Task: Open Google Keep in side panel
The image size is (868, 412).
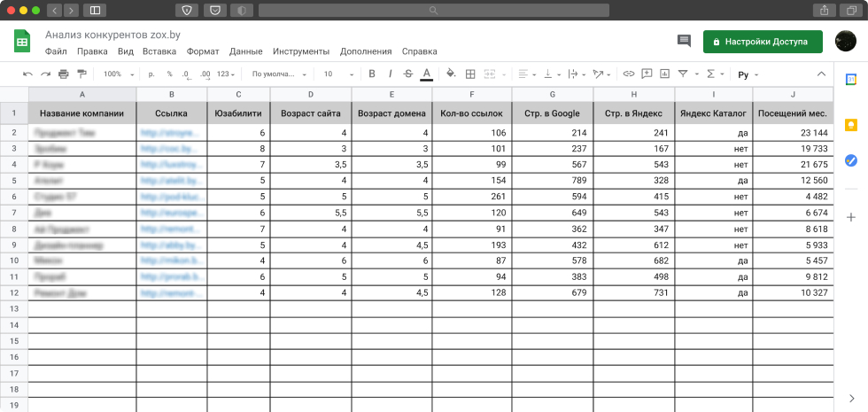Action: (x=850, y=125)
